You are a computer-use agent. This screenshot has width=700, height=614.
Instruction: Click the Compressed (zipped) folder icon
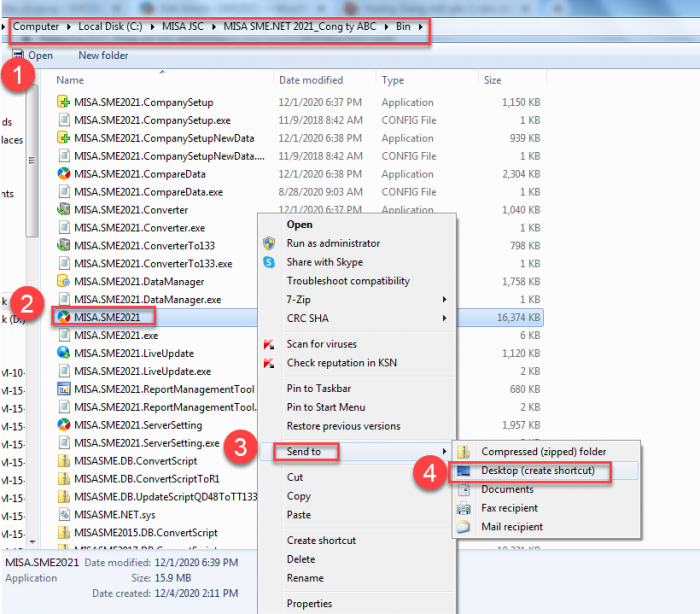(x=463, y=452)
